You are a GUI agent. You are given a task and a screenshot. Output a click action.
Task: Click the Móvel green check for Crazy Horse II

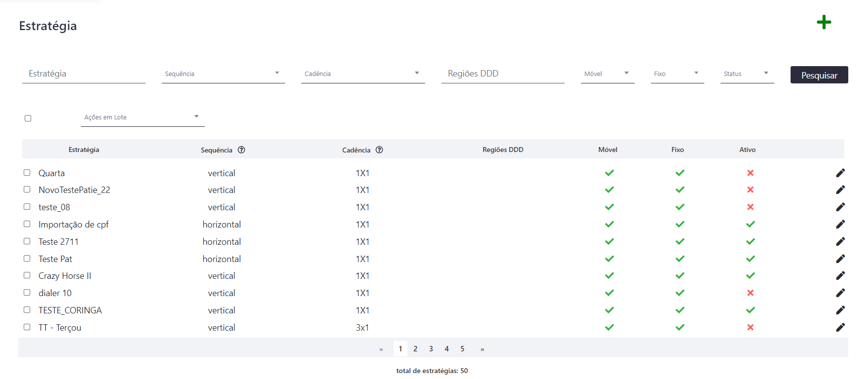[x=610, y=275]
